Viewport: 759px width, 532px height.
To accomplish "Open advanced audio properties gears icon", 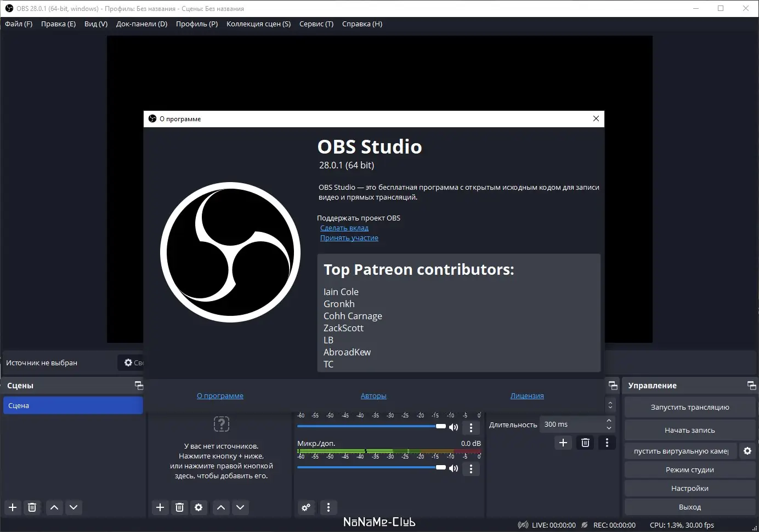I will pos(306,507).
